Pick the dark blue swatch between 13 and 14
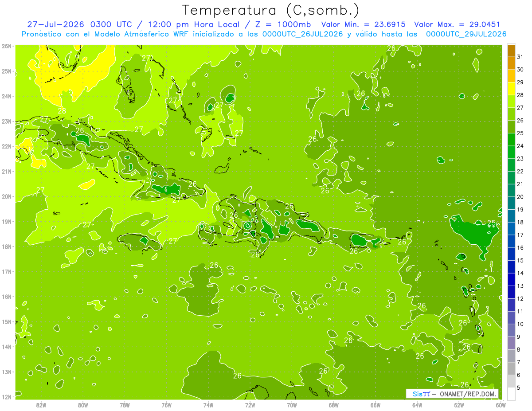The image size is (532, 411). pos(511,279)
